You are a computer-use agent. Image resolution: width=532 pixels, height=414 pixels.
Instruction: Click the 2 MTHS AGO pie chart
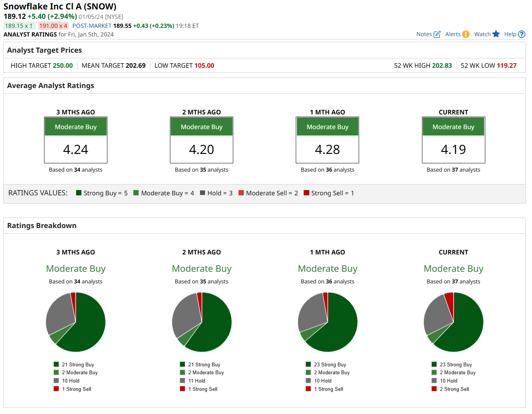point(202,322)
